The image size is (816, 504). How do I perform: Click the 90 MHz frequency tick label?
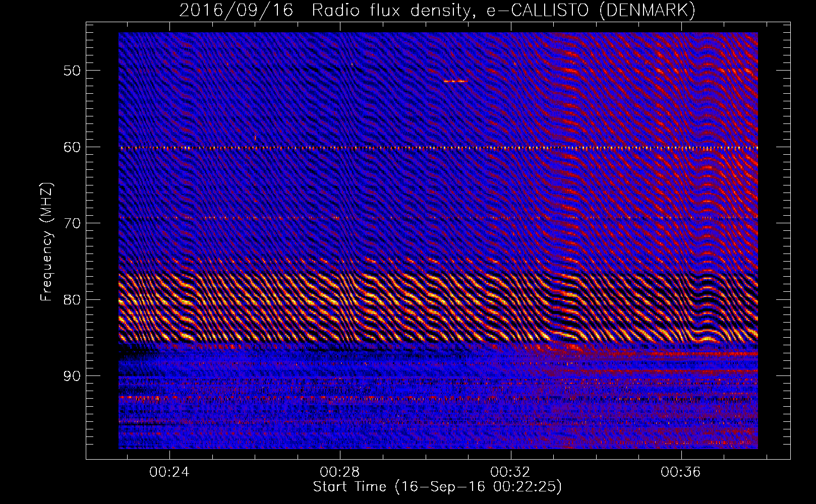point(72,376)
